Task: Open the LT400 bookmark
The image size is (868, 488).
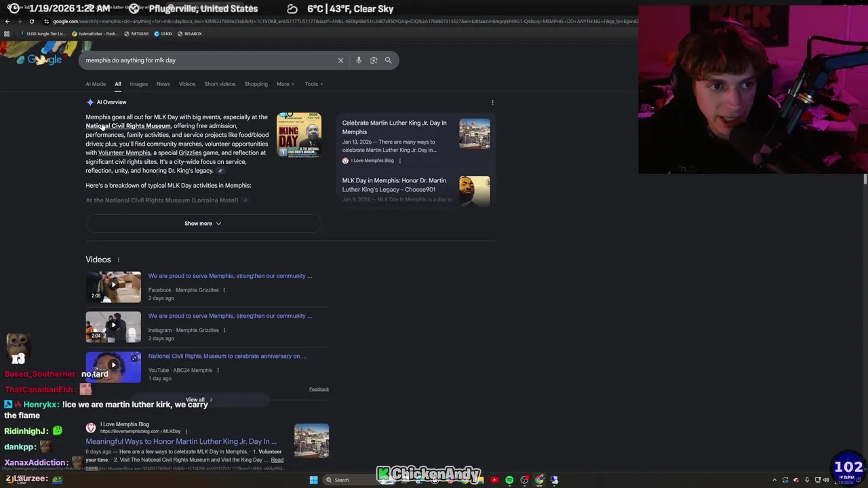Action: (x=163, y=34)
